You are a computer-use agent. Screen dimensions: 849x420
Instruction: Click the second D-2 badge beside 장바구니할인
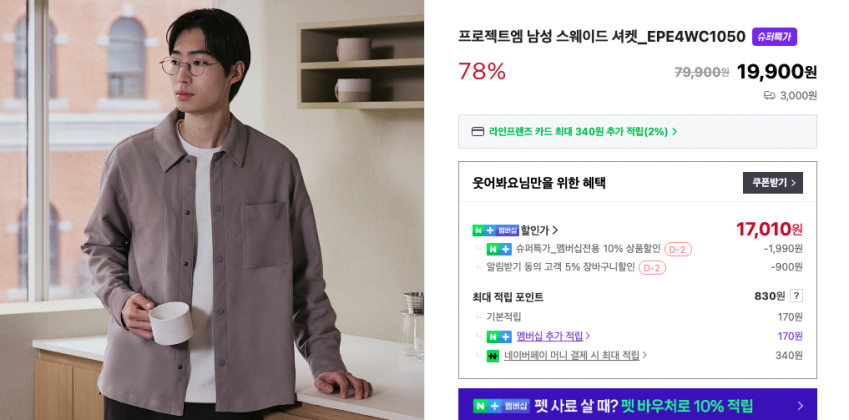point(652,268)
